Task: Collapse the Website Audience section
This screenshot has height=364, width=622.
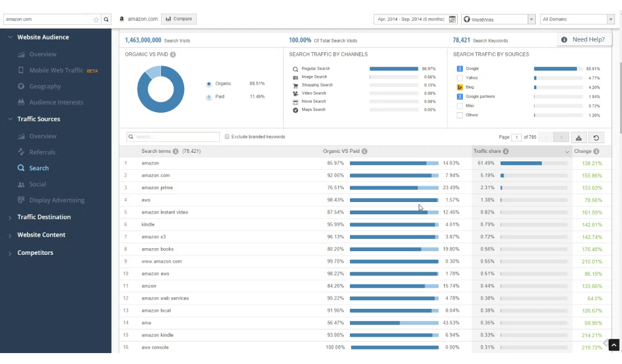Action: (x=10, y=37)
